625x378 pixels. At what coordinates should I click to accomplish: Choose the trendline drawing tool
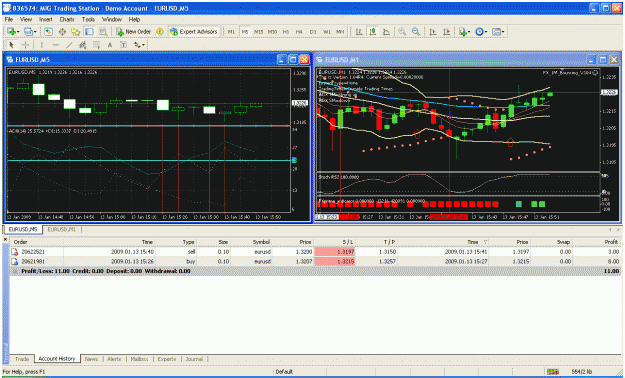(69, 45)
